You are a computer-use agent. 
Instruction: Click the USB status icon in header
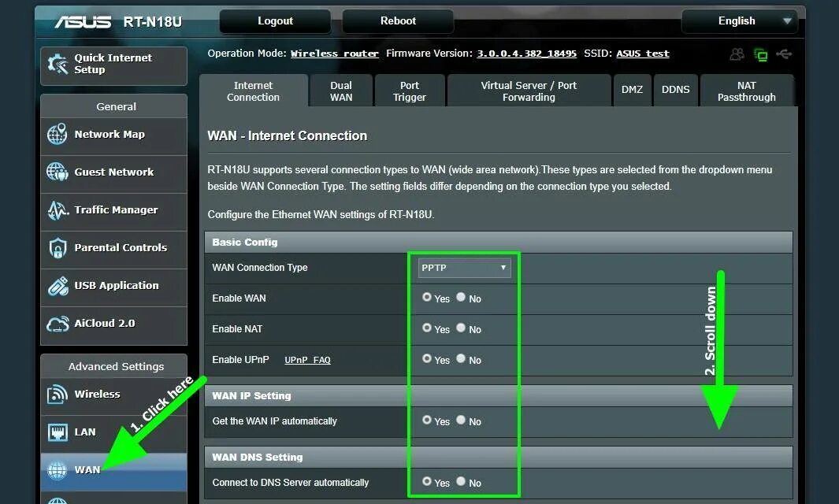[784, 54]
